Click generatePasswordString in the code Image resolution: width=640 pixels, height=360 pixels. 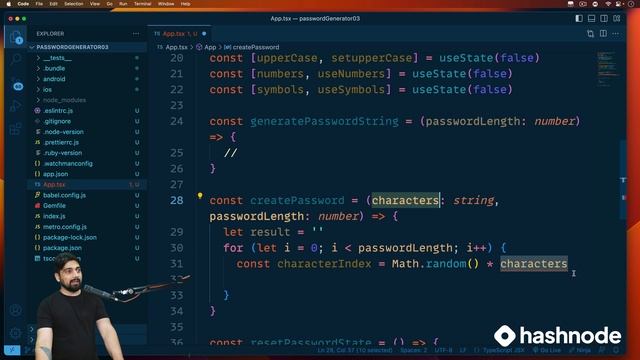324,121
